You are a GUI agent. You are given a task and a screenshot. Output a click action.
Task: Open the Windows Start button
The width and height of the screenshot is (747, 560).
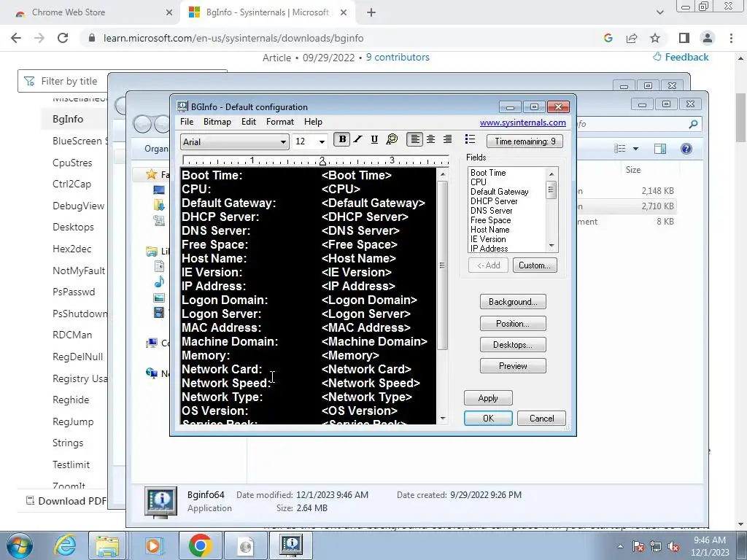coord(18,545)
